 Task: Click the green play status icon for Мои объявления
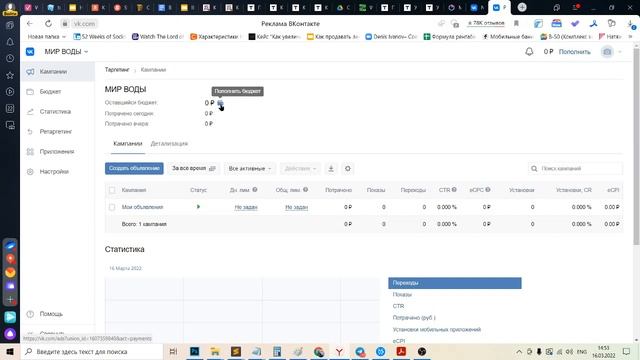tap(198, 207)
